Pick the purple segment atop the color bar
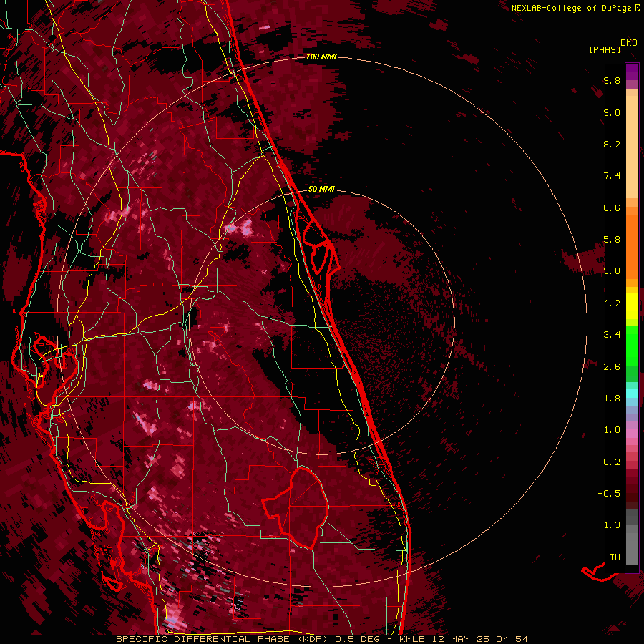This screenshot has width=644, height=644. 632,72
